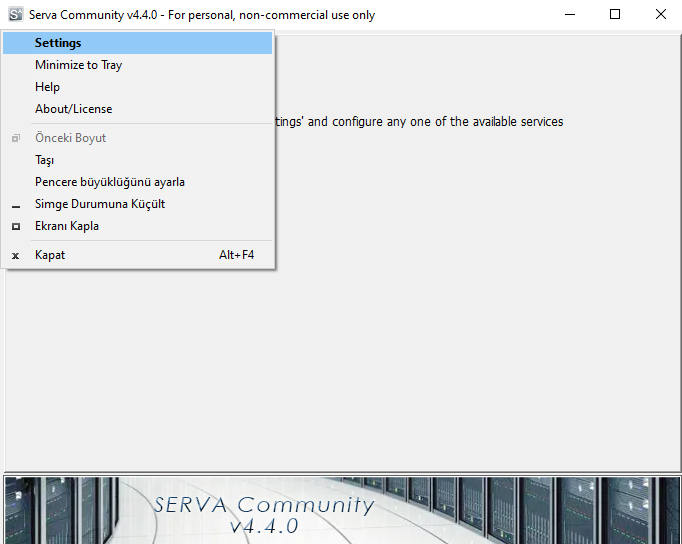
Task: Click the SERVA Community v4.4.0 banner image
Action: 342,510
